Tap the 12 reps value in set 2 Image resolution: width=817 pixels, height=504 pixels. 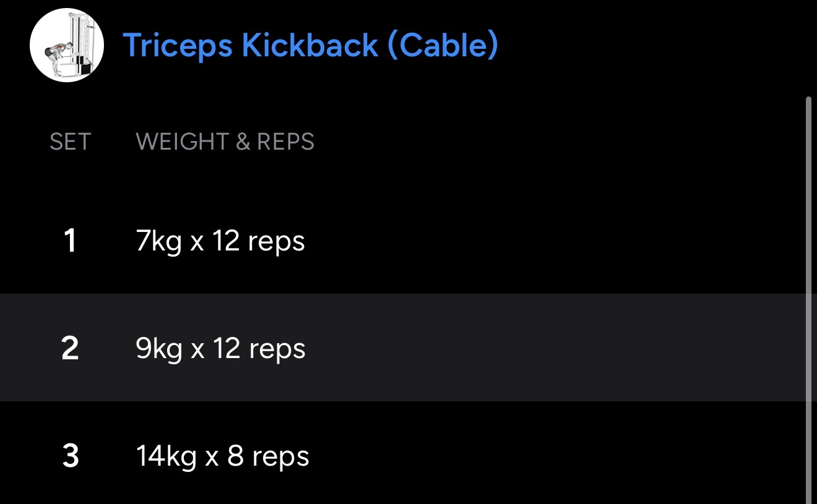click(259, 349)
